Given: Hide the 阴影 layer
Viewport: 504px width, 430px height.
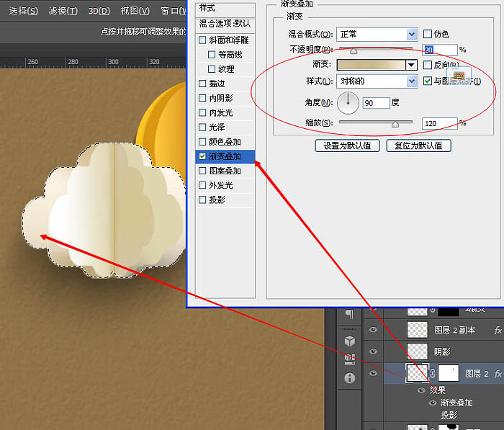Looking at the screenshot, I should [x=373, y=351].
